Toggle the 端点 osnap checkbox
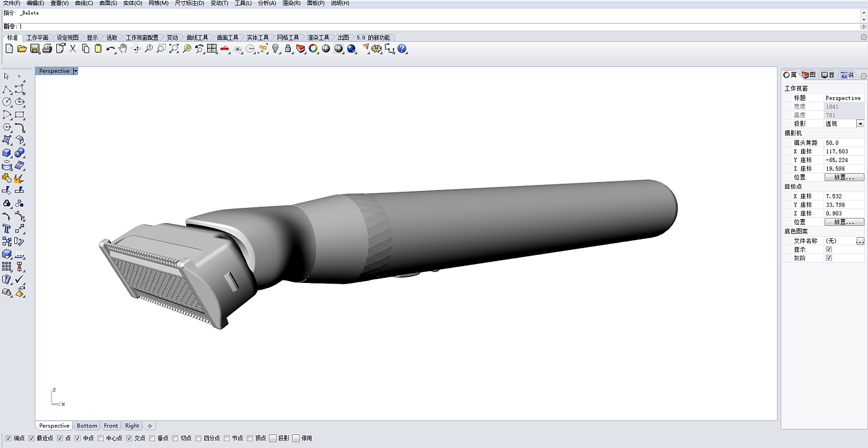This screenshot has height=448, width=868. click(x=8, y=438)
